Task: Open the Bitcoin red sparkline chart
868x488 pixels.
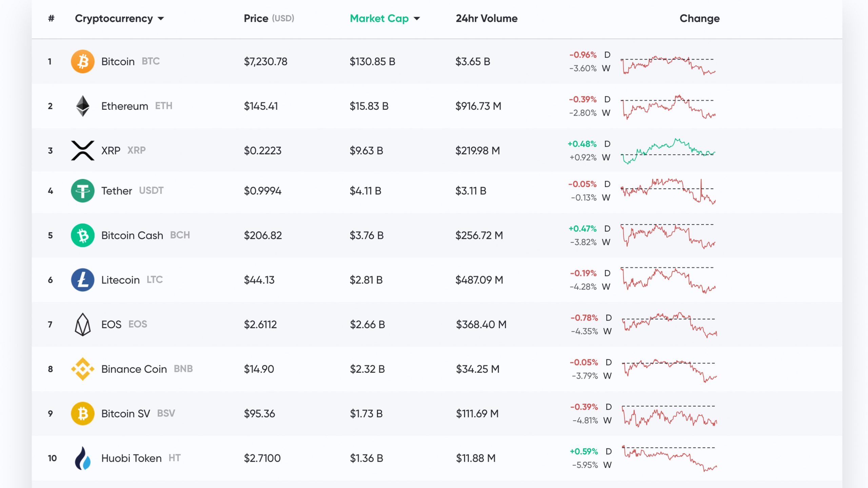Action: click(x=668, y=64)
